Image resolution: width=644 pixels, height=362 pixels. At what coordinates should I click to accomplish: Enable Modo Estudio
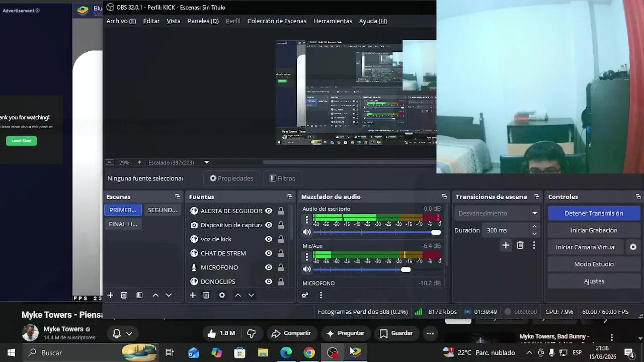594,264
